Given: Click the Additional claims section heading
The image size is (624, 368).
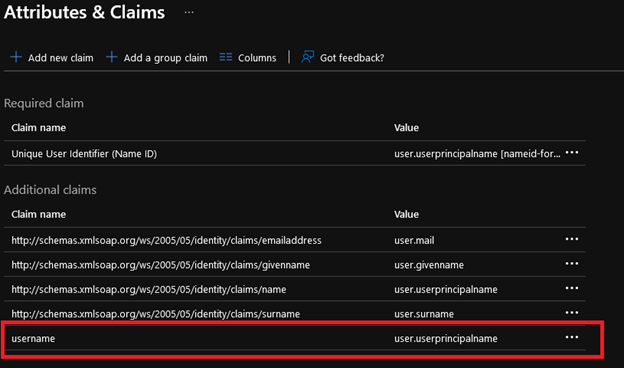Looking at the screenshot, I should (x=50, y=190).
